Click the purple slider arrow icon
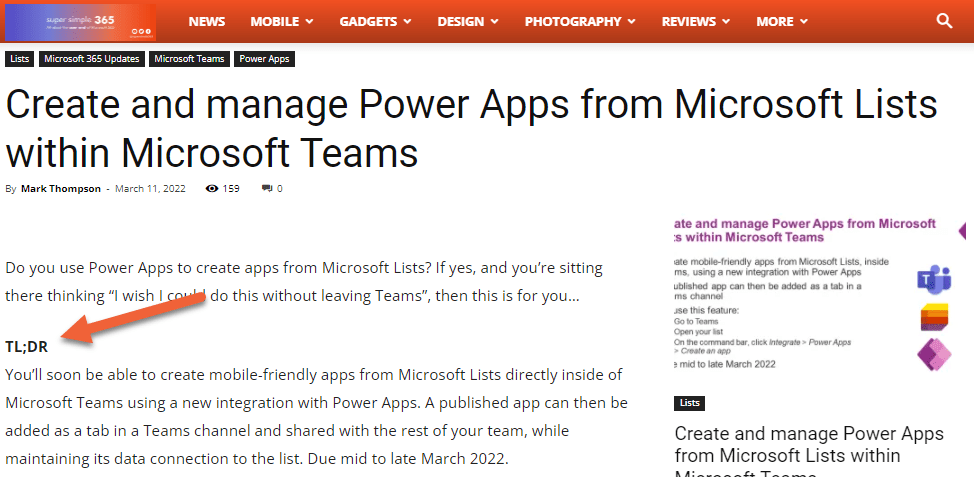This screenshot has height=477, width=974. coord(963,231)
